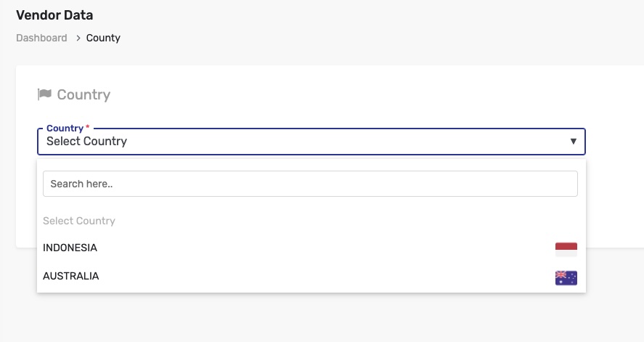The width and height of the screenshot is (644, 342).
Task: Click the Vendor Data page title
Action: (54, 15)
